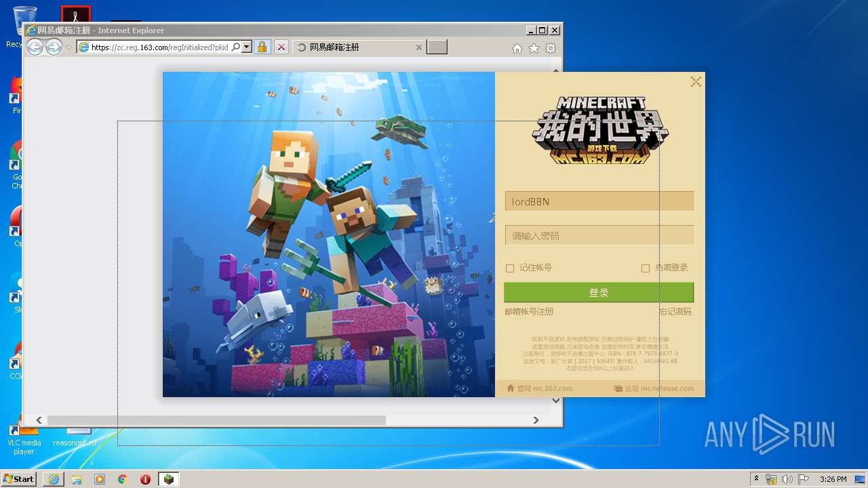The image size is (868, 488).
Task: Select the 网易邮箱注册 browser tab
Action: tap(359, 47)
